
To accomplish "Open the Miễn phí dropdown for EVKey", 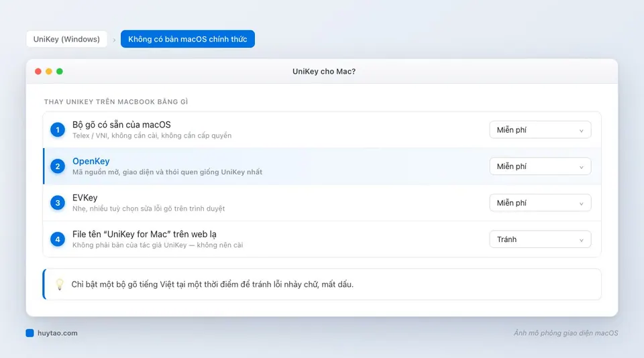I will point(540,203).
